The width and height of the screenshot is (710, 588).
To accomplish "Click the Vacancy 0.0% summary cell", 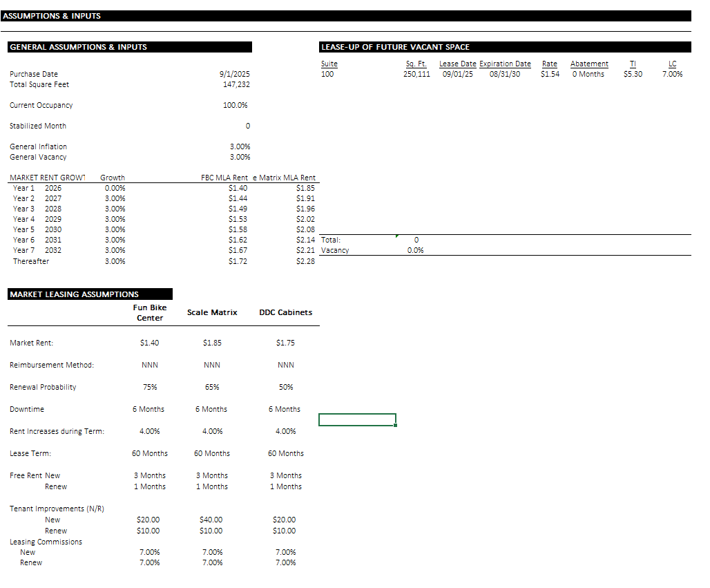I will [414, 250].
